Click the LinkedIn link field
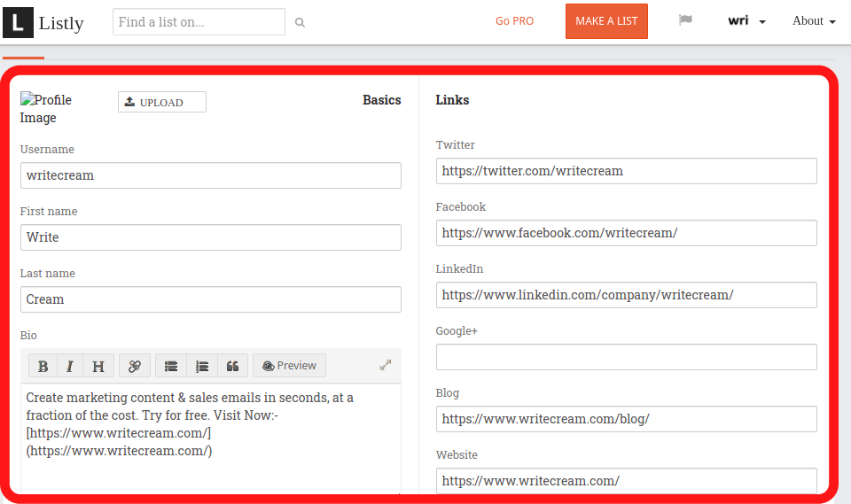This screenshot has height=504, width=851. pyautogui.click(x=627, y=295)
